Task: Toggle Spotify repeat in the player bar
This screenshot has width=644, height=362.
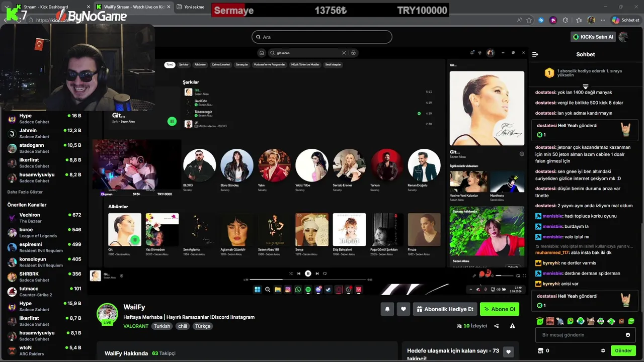Action: click(x=325, y=274)
